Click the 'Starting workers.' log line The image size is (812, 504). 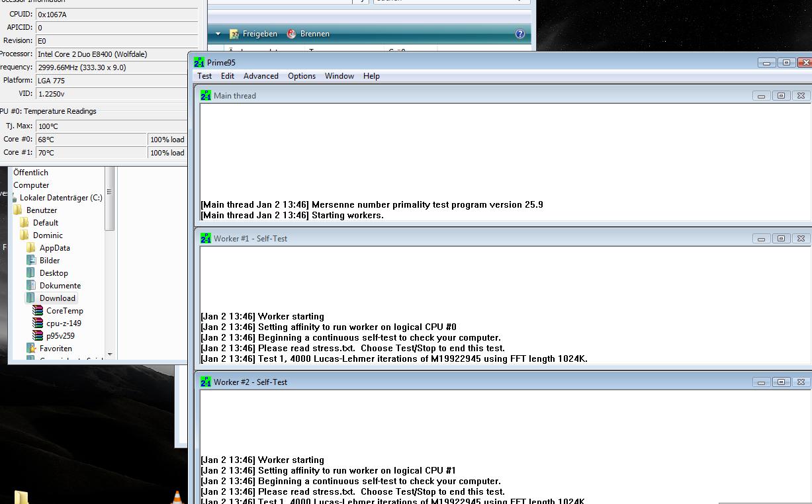(292, 215)
